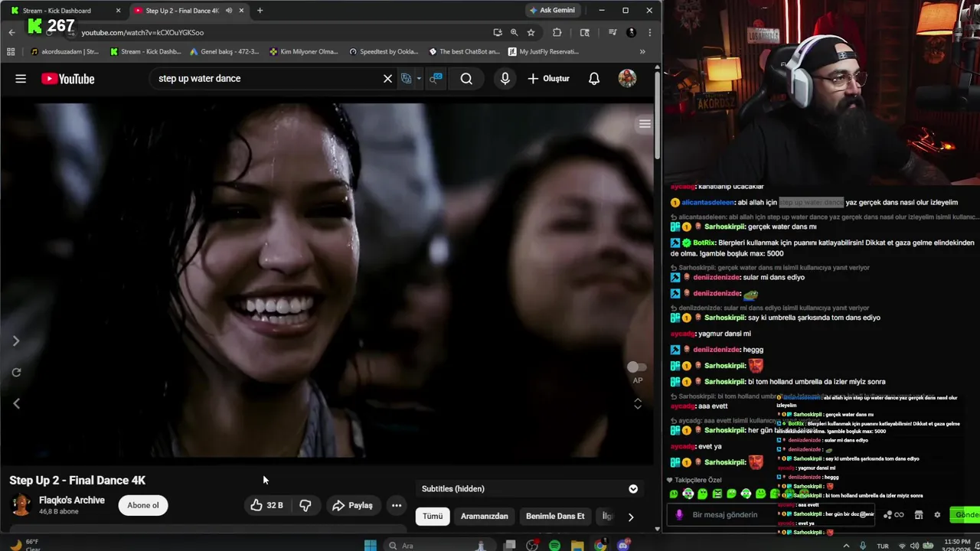Send chat message with Gönder button
This screenshot has width=980, height=551.
pos(964,515)
